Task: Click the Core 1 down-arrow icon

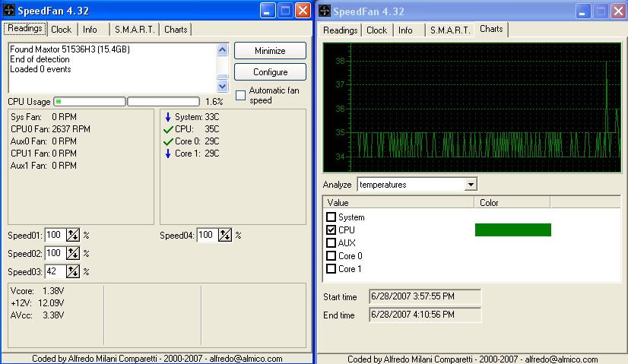Action: [168, 154]
